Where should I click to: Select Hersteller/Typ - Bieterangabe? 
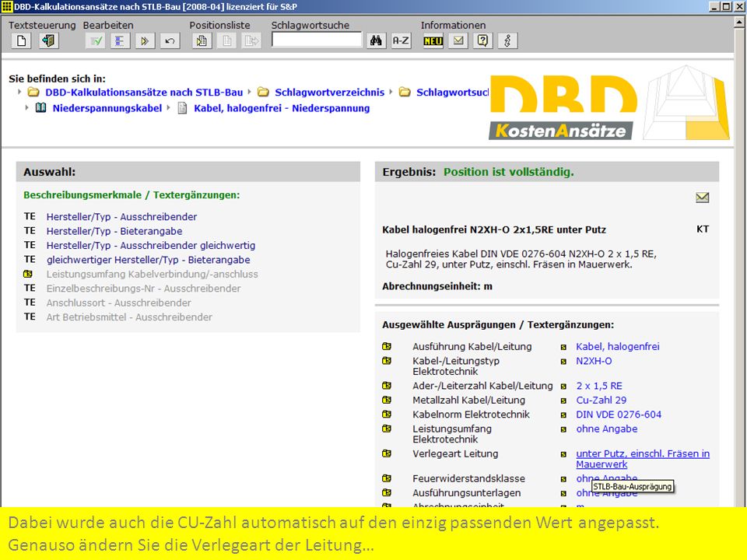114,231
